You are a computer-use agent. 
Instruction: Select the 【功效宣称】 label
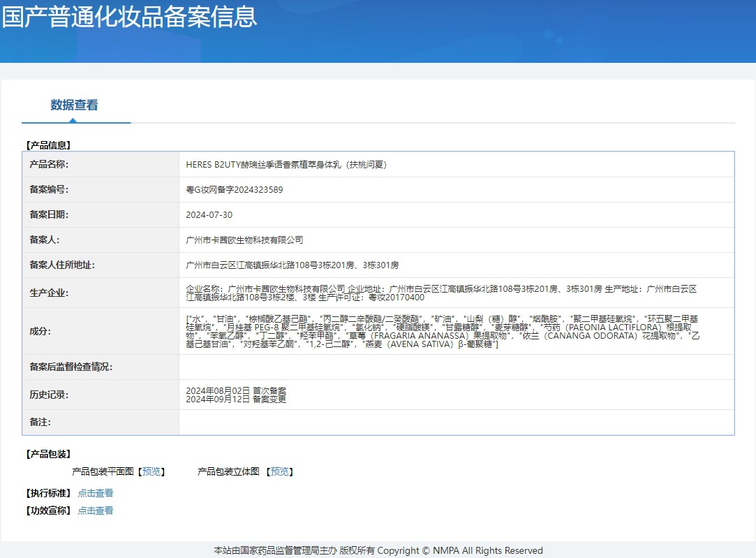pos(48,511)
